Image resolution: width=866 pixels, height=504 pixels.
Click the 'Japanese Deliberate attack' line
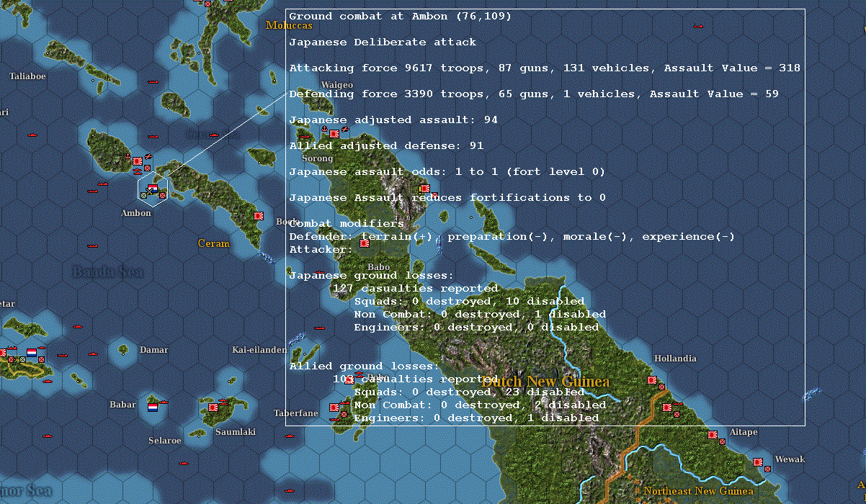pyautogui.click(x=383, y=42)
